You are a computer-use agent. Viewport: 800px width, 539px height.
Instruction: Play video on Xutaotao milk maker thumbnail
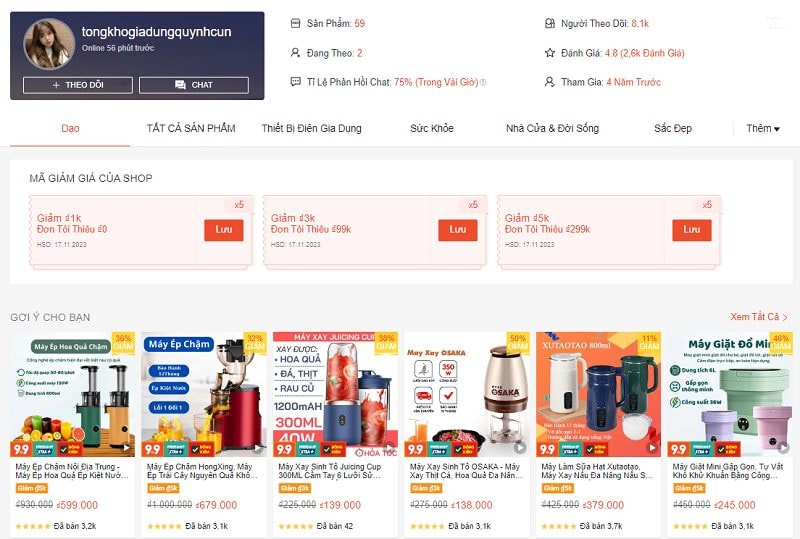pos(652,448)
